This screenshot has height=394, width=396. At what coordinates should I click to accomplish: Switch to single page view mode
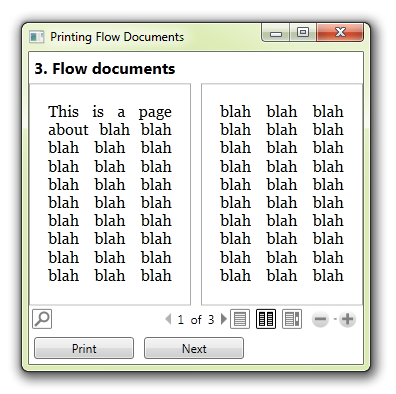(x=240, y=319)
